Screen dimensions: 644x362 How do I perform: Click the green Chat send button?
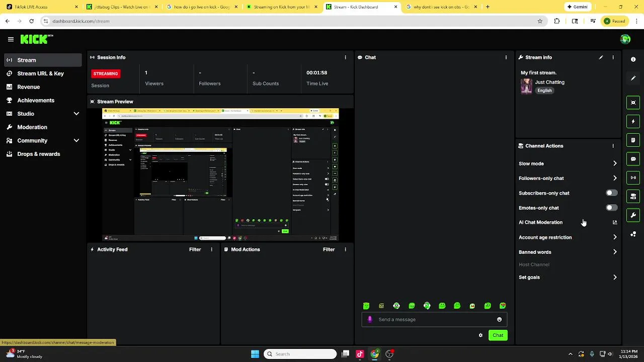498,335
